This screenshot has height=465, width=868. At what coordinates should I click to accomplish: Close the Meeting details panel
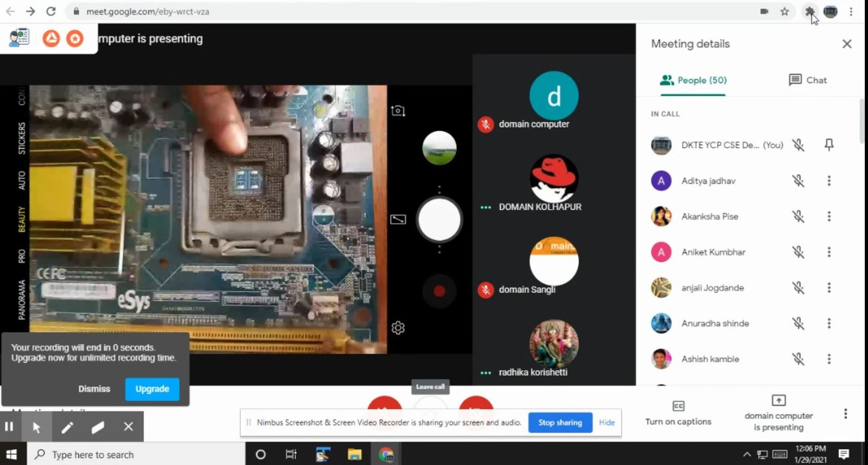tap(846, 44)
